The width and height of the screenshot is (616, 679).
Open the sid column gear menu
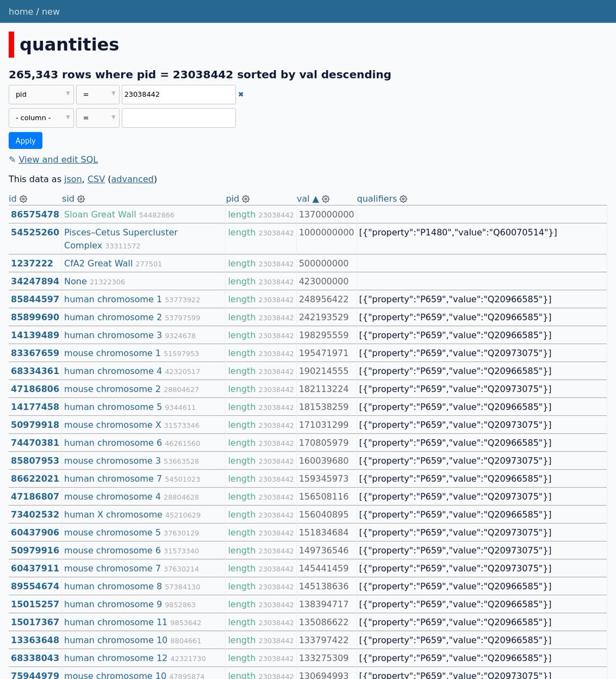coord(81,199)
